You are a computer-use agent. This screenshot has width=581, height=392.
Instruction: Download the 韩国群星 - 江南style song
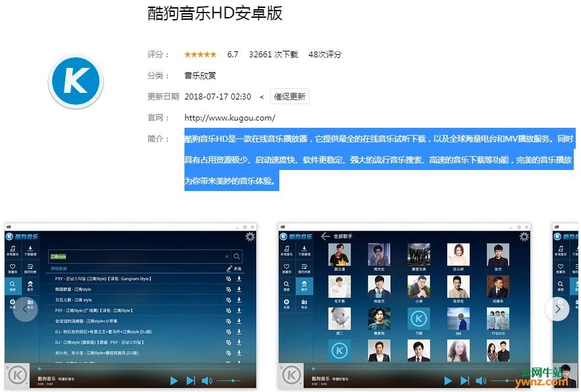(x=239, y=289)
